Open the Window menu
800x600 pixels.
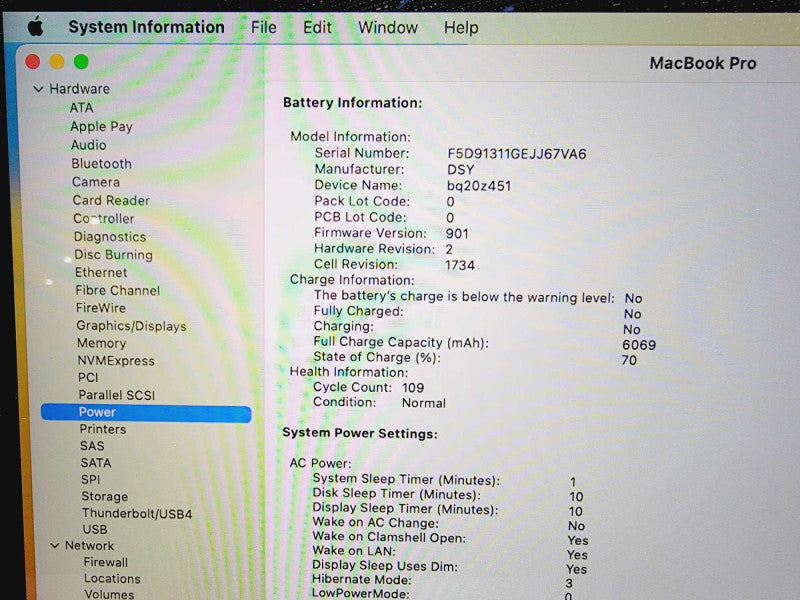point(388,28)
